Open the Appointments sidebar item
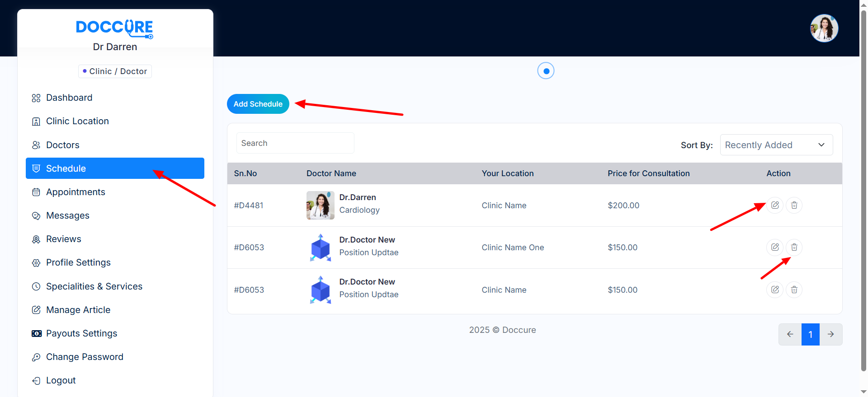 pos(75,192)
